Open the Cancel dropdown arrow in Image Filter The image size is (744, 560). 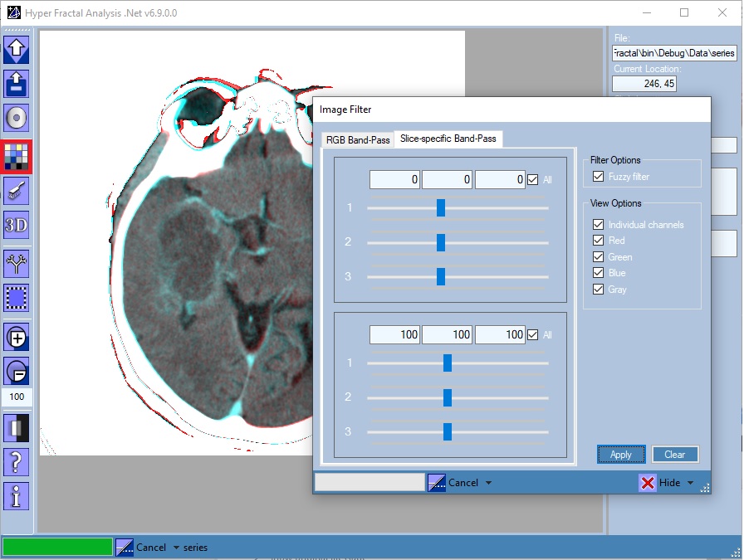[x=488, y=483]
